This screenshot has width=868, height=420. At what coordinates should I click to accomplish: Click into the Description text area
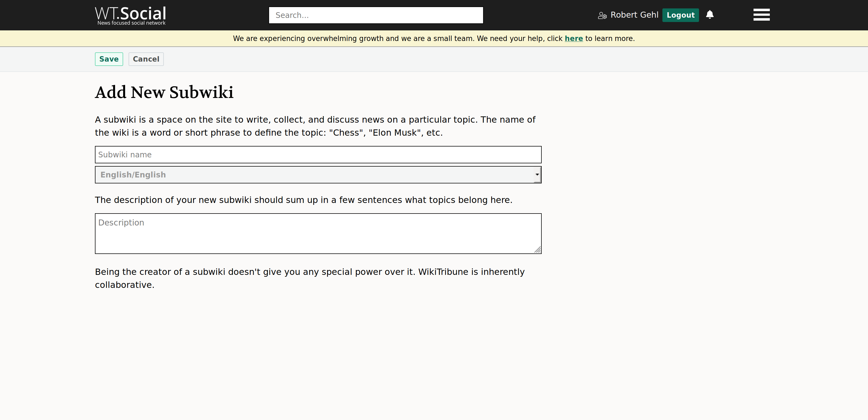tap(318, 234)
